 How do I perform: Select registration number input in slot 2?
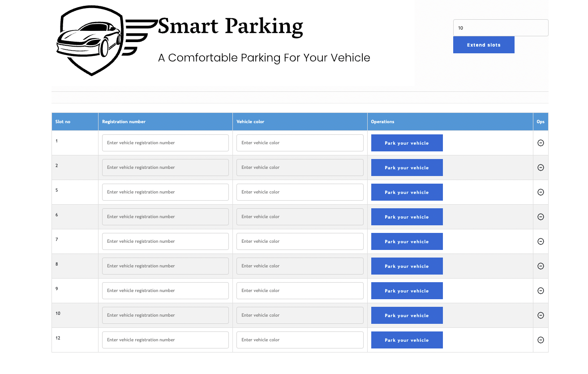(165, 168)
